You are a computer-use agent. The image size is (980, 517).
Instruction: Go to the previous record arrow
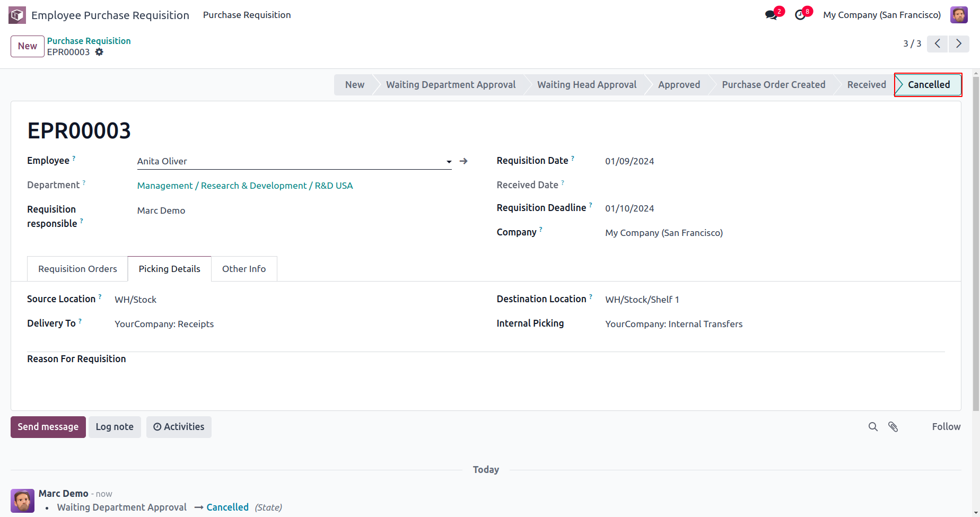(938, 43)
